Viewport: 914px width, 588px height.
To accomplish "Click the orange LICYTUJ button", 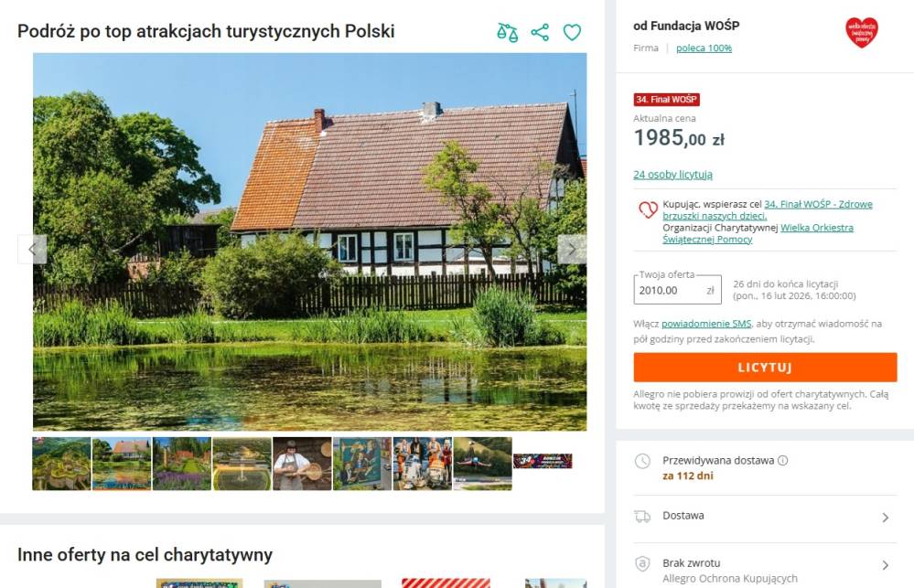I will point(765,367).
